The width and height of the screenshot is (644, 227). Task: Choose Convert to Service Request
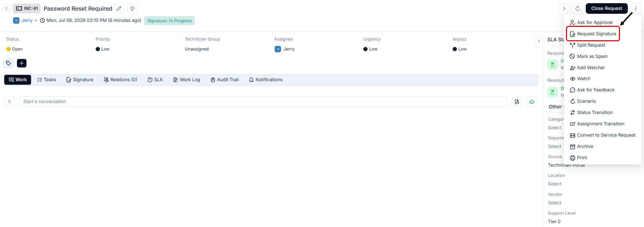(602, 135)
